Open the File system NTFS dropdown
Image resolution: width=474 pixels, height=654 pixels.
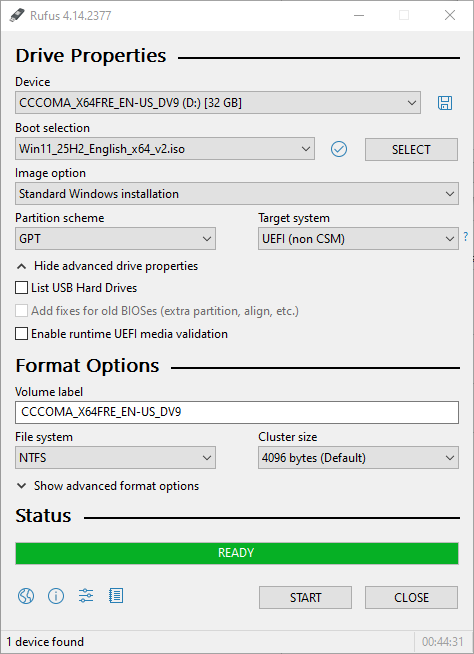coord(115,458)
